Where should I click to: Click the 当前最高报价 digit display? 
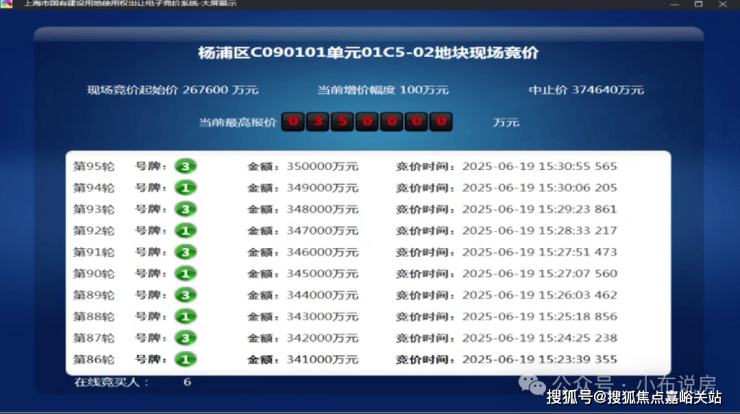[367, 122]
